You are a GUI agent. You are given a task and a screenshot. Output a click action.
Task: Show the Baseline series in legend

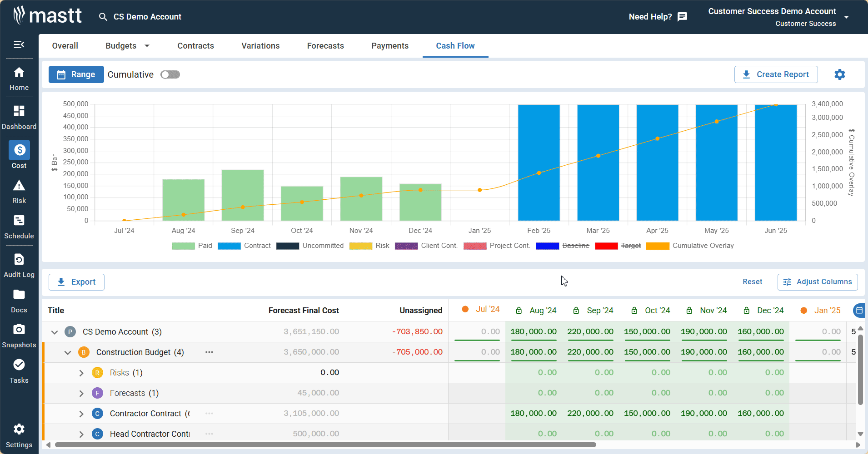point(575,246)
